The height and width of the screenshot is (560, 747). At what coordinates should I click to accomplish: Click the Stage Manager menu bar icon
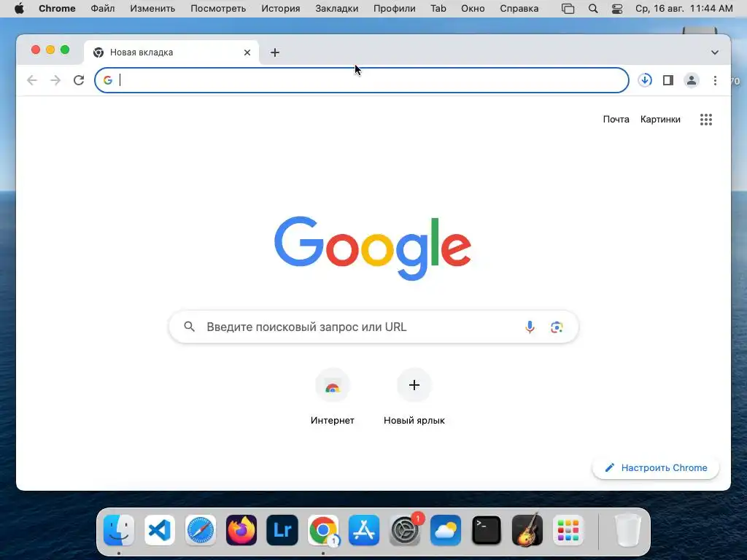click(568, 9)
